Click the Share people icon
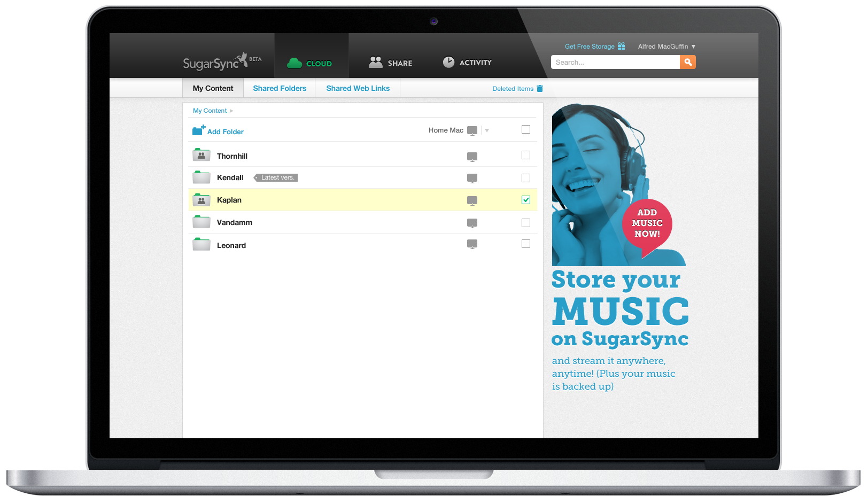The height and width of the screenshot is (504, 868). tap(376, 63)
